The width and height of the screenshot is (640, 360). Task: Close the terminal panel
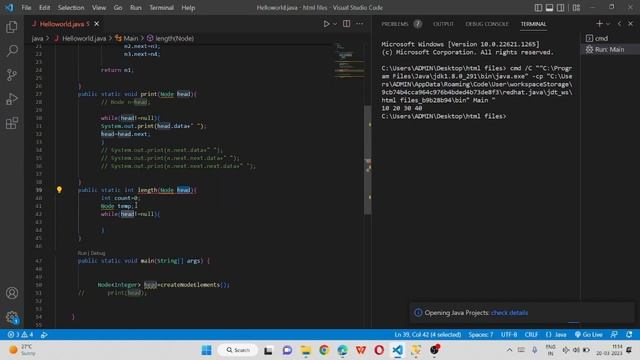(x=631, y=24)
